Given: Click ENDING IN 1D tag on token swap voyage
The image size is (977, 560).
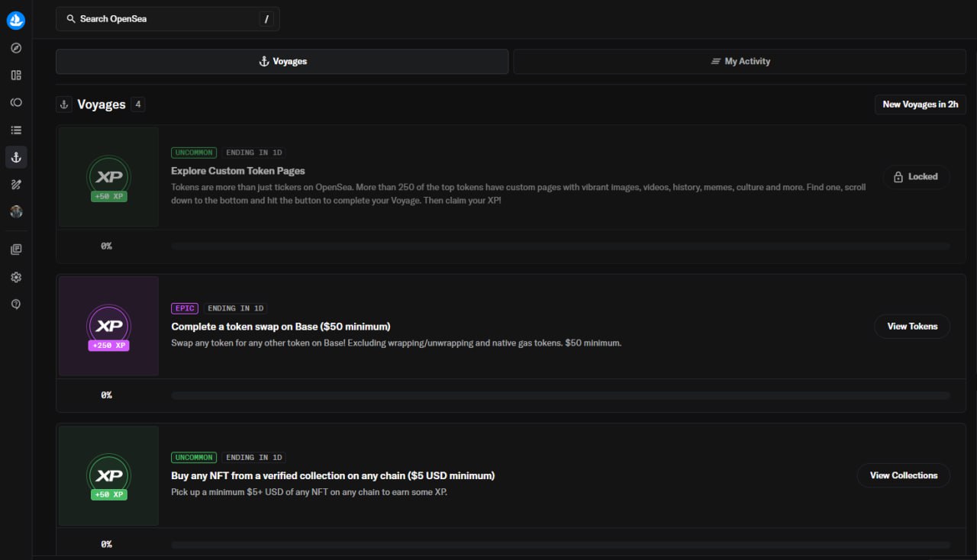Looking at the screenshot, I should pyautogui.click(x=236, y=308).
